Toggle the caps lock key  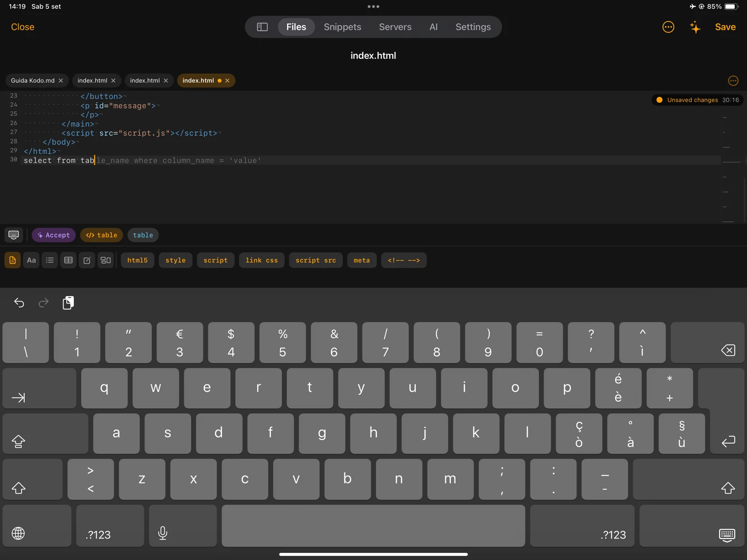coord(45,433)
